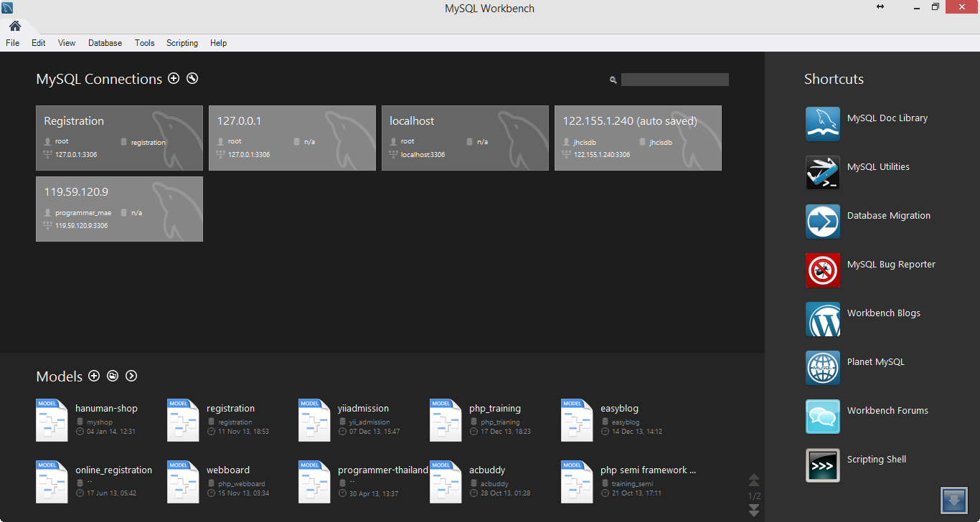Click the 'programmer_mae' user text
This screenshot has height=522, width=980.
click(83, 213)
